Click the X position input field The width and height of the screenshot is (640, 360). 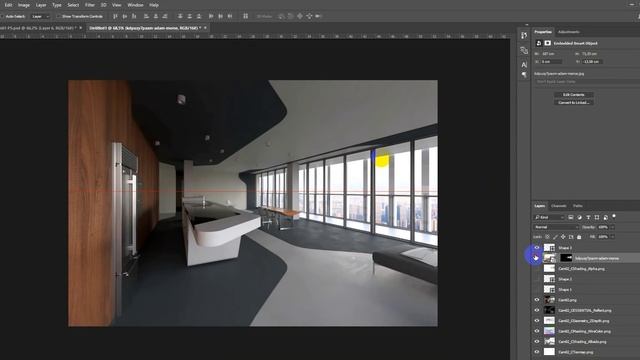pyautogui.click(x=551, y=62)
